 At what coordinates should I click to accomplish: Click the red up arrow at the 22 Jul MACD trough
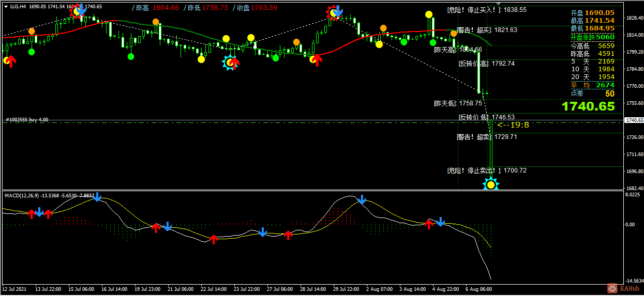[214, 239]
